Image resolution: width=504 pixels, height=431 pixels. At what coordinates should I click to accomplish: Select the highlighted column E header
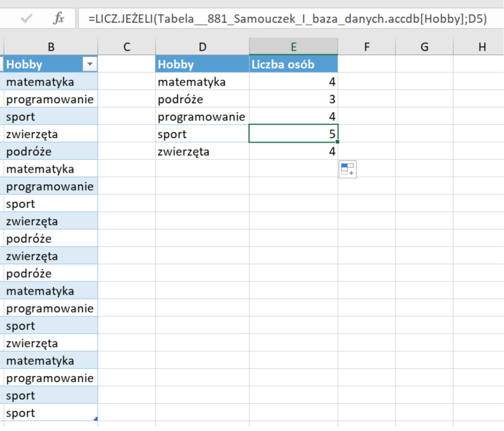293,47
